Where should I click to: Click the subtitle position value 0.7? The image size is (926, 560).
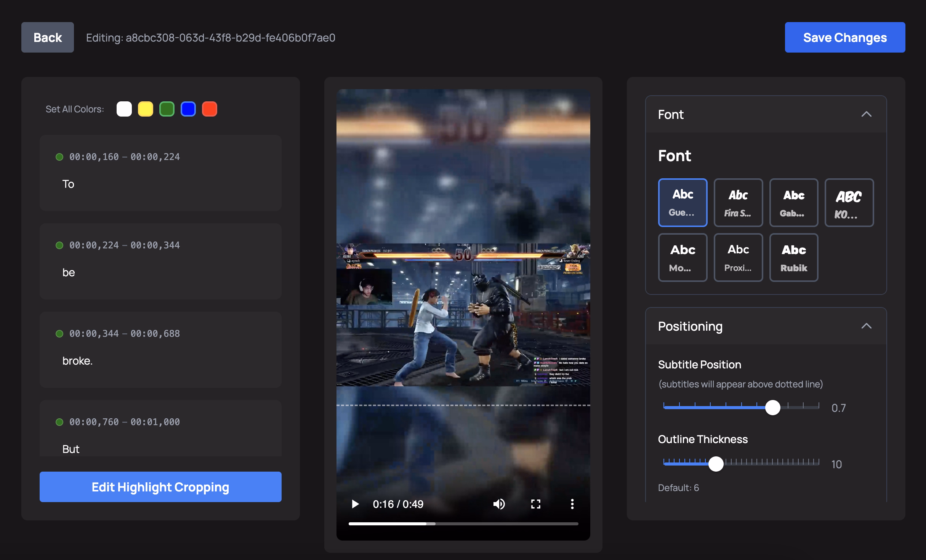pyautogui.click(x=838, y=408)
